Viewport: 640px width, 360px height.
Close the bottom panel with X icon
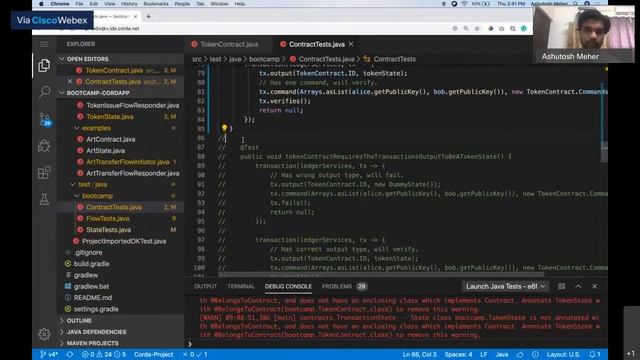click(594, 287)
